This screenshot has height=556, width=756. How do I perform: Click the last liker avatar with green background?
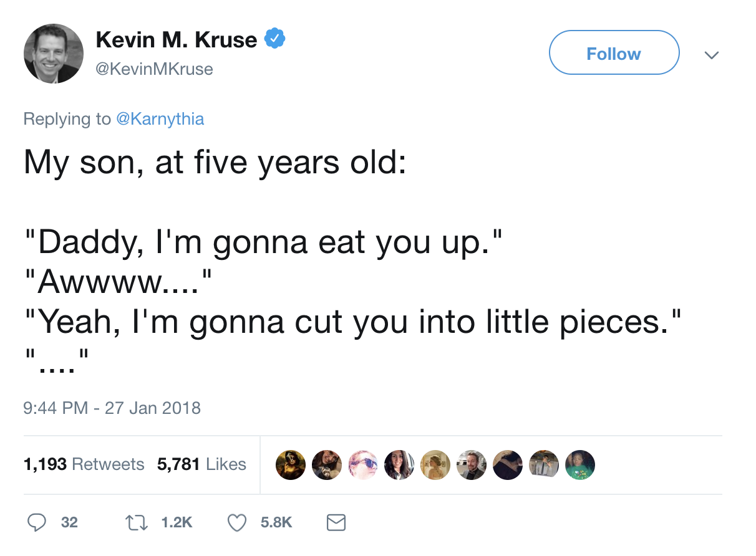[x=579, y=465]
